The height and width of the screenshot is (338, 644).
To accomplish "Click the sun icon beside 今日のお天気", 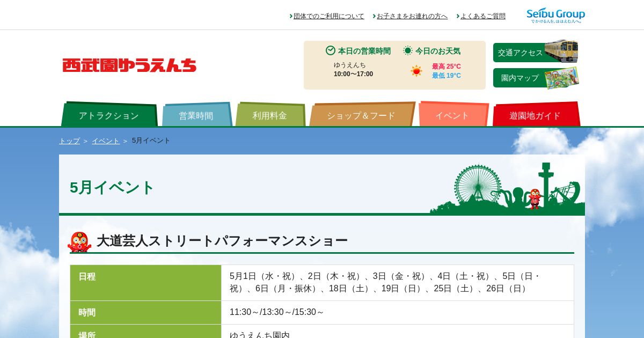I will (x=408, y=50).
